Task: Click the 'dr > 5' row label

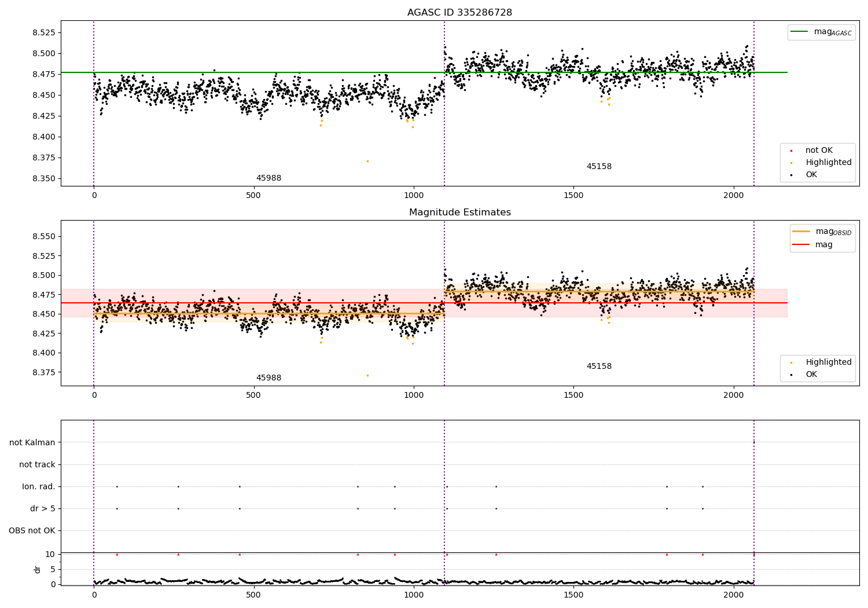Action: [x=43, y=508]
